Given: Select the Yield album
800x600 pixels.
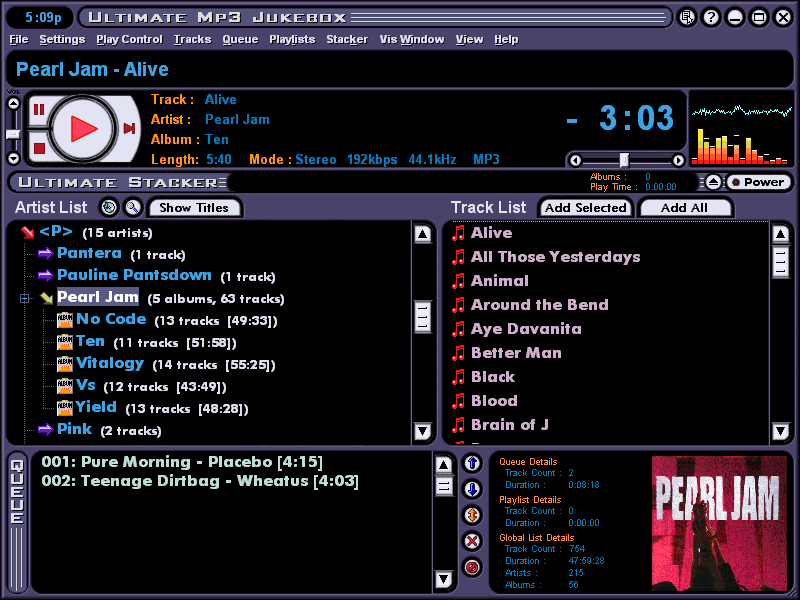Looking at the screenshot, I should pos(96,407).
